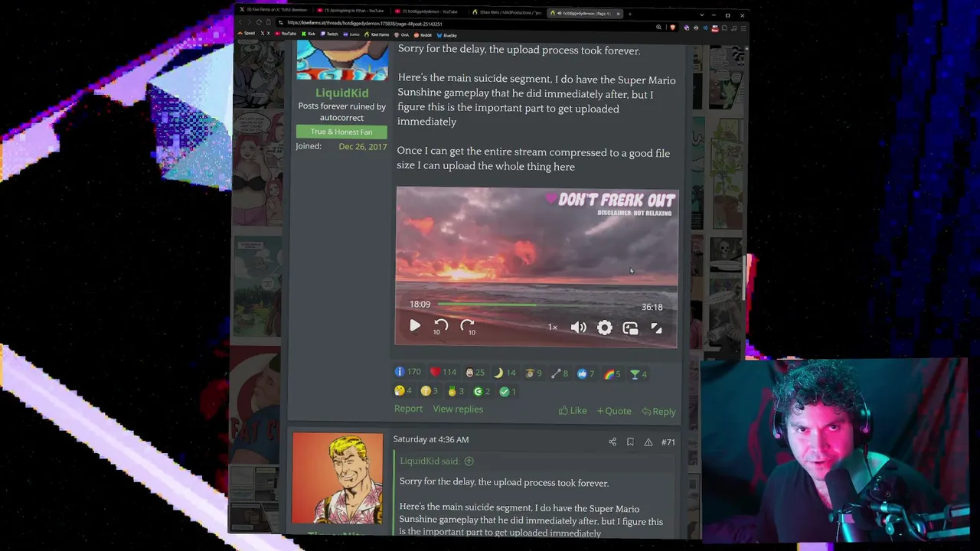Quote LiquidKid's post
980x551 pixels.
614,411
